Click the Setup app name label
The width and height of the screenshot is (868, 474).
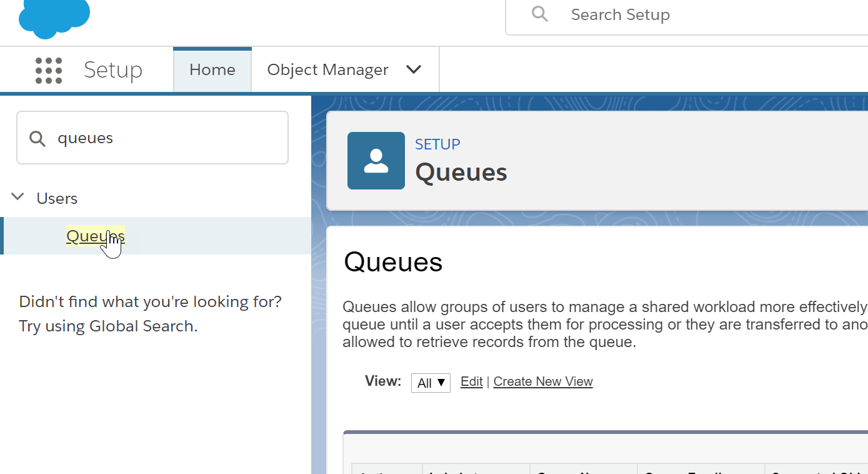[x=113, y=69]
